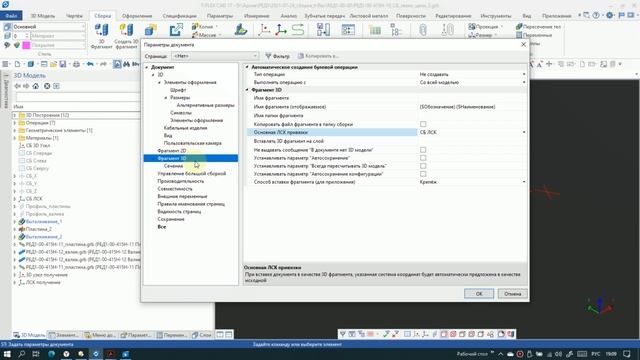
Task: Open the Листовой металл ribbon tab
Action: (369, 16)
